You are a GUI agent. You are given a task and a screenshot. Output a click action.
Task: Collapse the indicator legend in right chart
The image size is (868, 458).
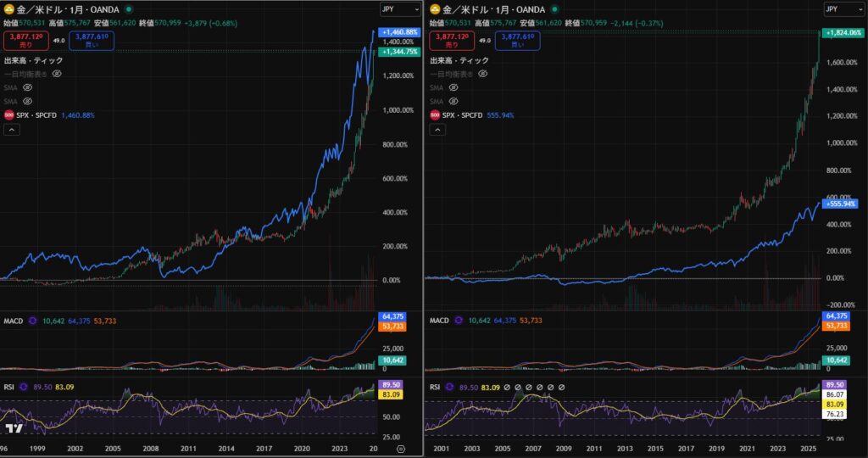coord(437,130)
